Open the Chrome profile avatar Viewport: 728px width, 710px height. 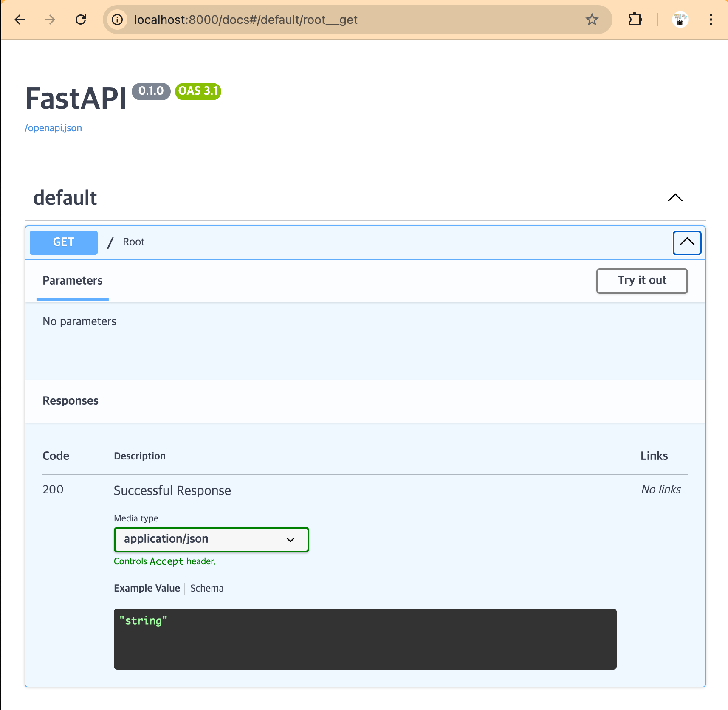pyautogui.click(x=680, y=20)
